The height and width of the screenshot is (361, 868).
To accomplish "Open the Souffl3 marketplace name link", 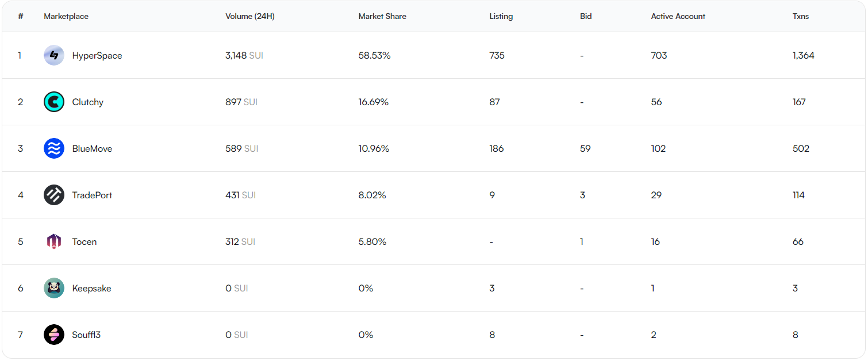I will 86,335.
